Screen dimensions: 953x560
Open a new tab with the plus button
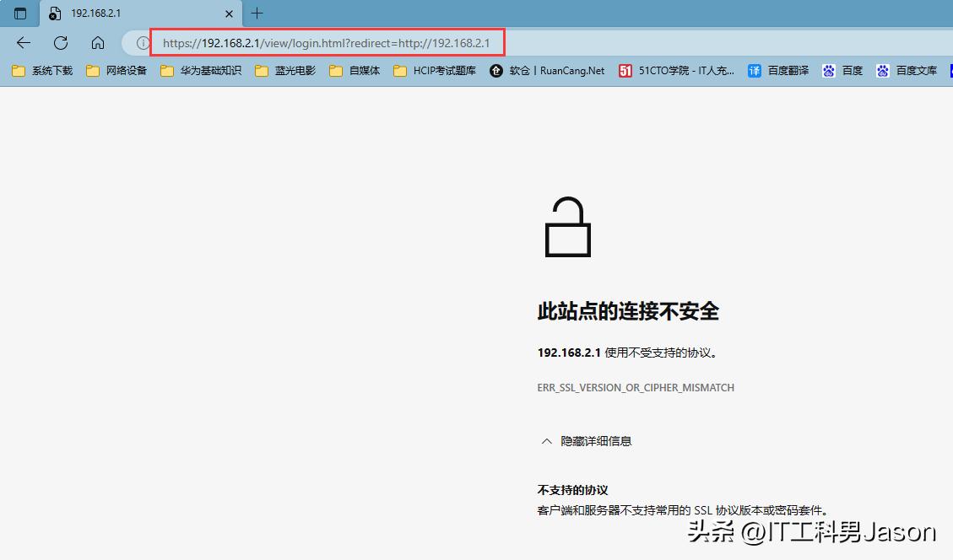(x=256, y=13)
